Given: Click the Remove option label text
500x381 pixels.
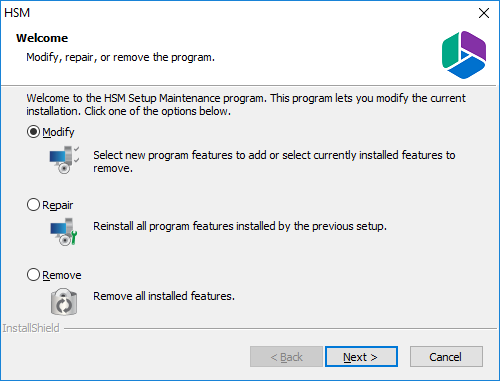Looking at the screenshot, I should pyautogui.click(x=62, y=275).
